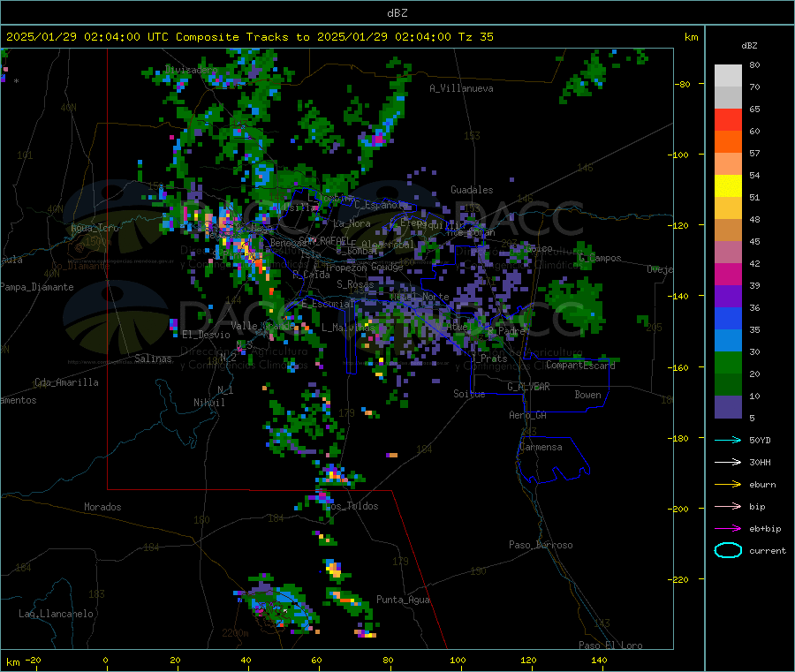Click the '2200m' elevation label near bottom

click(235, 633)
